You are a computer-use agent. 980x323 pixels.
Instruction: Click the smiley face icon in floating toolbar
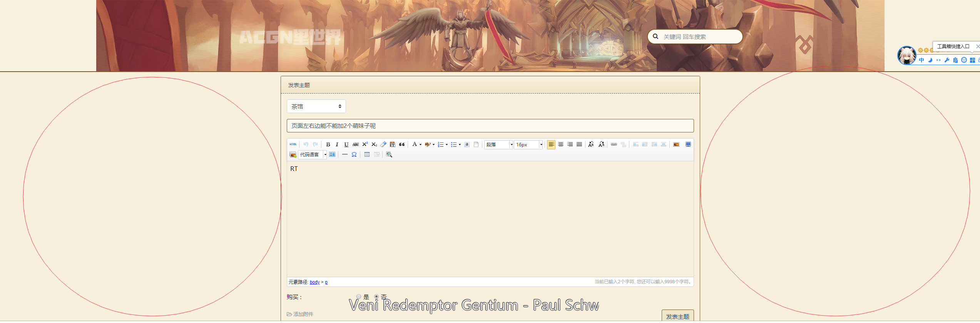[x=964, y=60]
